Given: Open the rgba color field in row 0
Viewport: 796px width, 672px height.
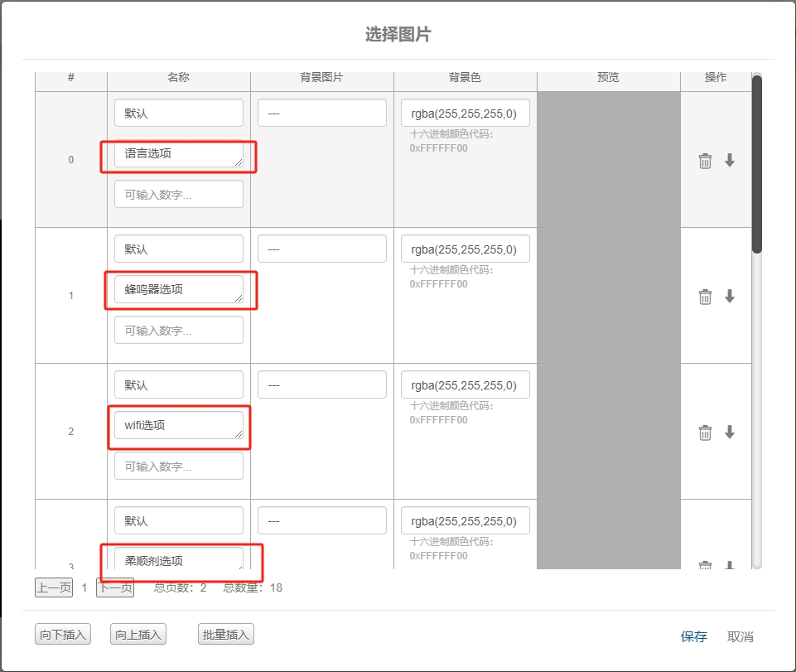Looking at the screenshot, I should tap(465, 113).
